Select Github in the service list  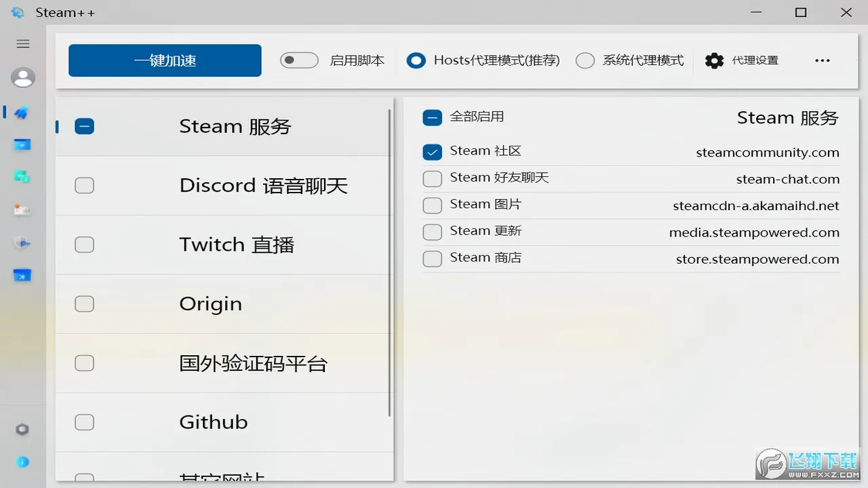(213, 422)
